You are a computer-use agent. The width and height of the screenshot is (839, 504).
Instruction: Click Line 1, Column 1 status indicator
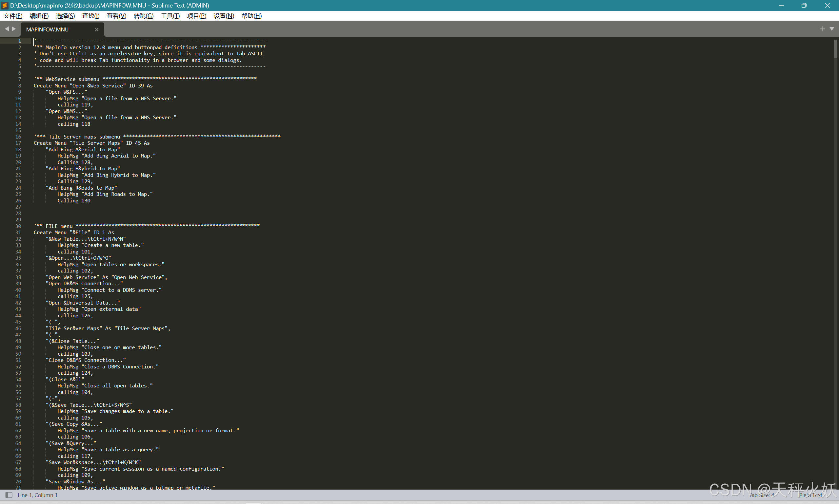(x=37, y=495)
